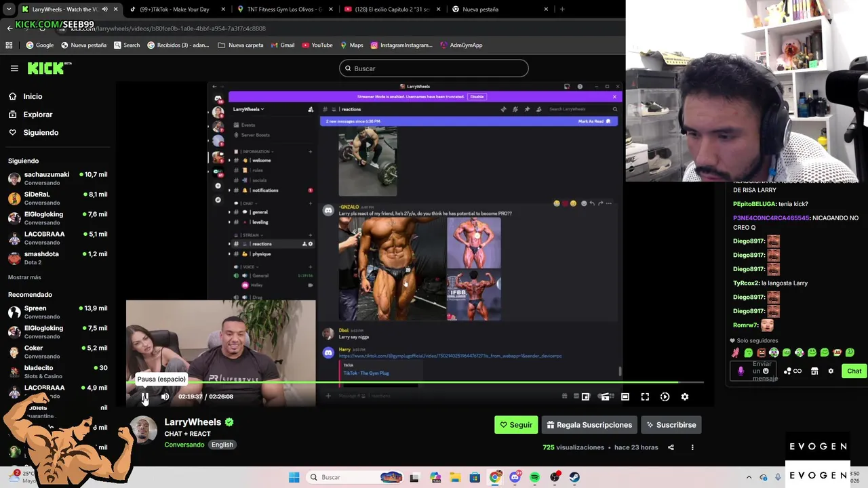Image resolution: width=868 pixels, height=488 pixels.
Task: Open sachauzumaki channel in Siguiendo list
Action: [x=58, y=179]
